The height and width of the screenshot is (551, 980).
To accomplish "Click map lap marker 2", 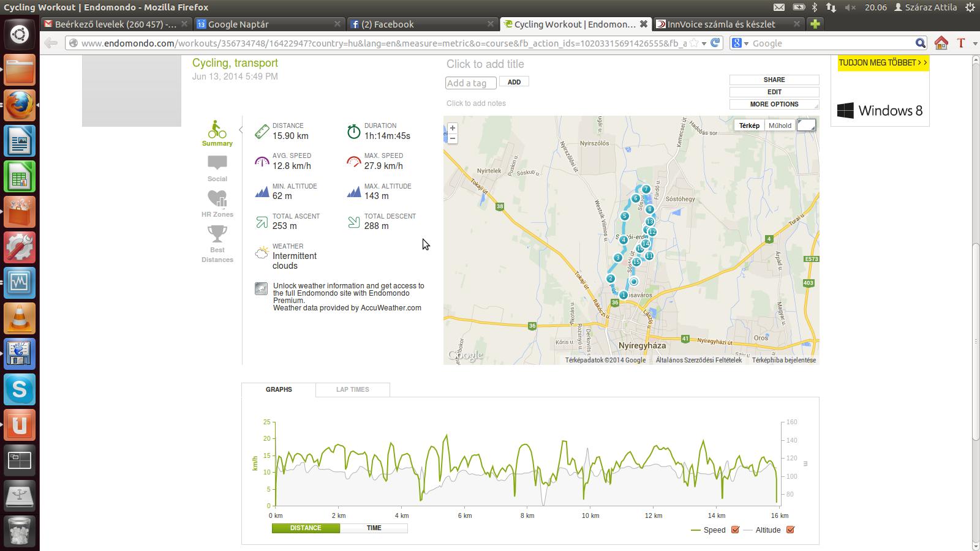I will (611, 279).
